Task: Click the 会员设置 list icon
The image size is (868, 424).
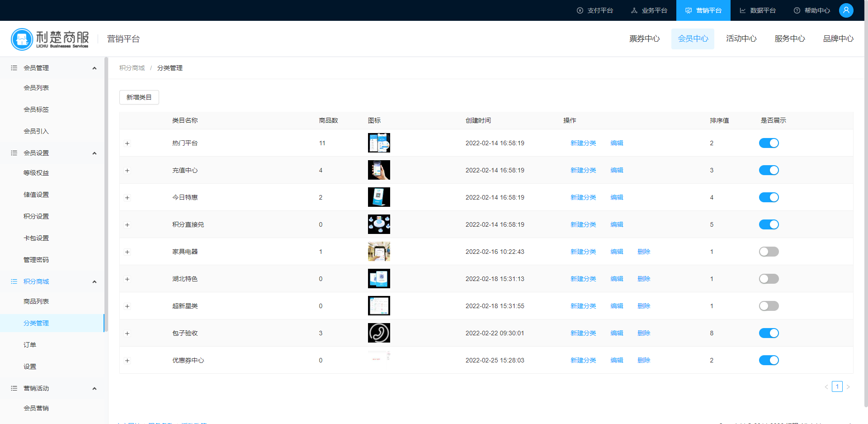Action: point(14,153)
